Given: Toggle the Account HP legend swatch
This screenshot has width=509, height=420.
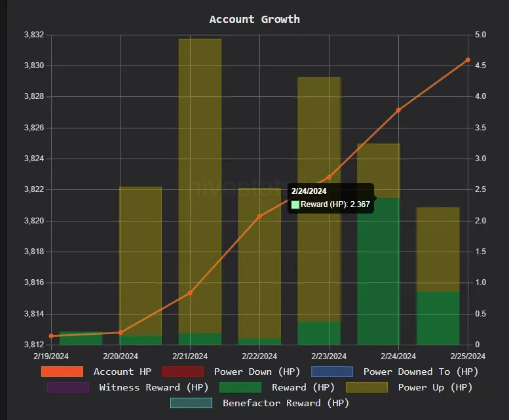Looking at the screenshot, I should coord(62,372).
